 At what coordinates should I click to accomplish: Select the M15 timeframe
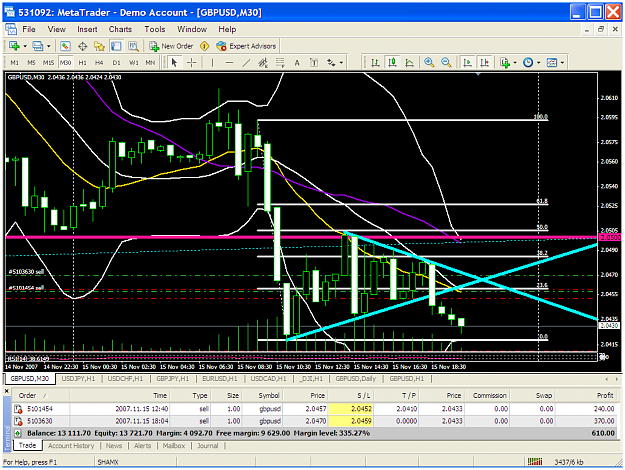[x=48, y=63]
